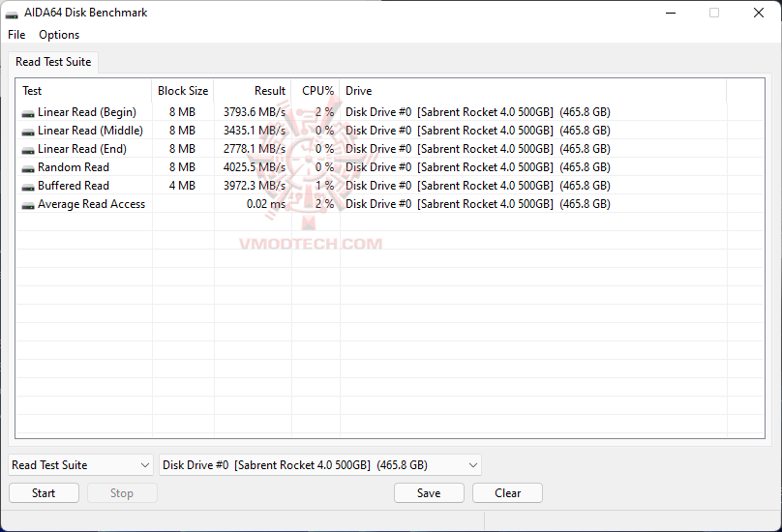Sort by the Block Size column header
782x532 pixels.
coord(183,91)
